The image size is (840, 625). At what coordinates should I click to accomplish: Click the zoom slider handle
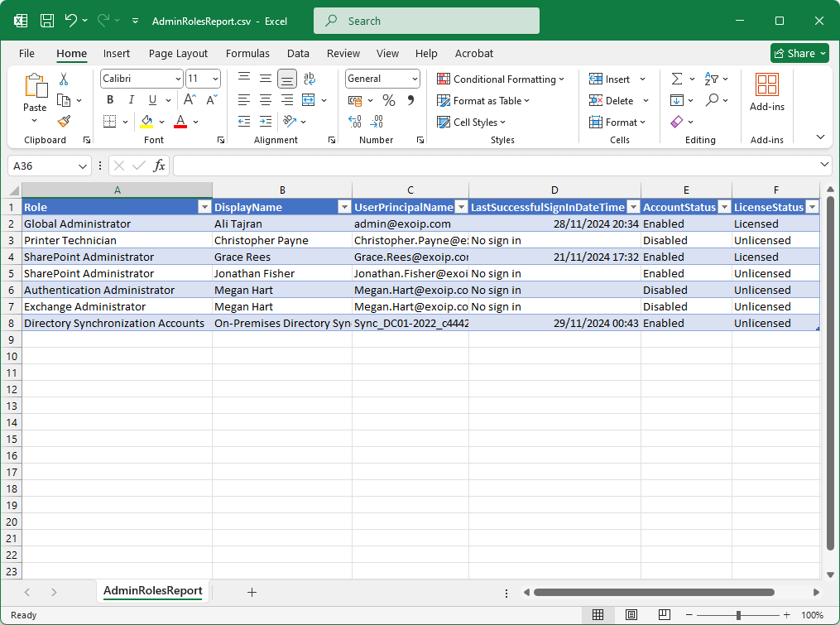(x=737, y=615)
